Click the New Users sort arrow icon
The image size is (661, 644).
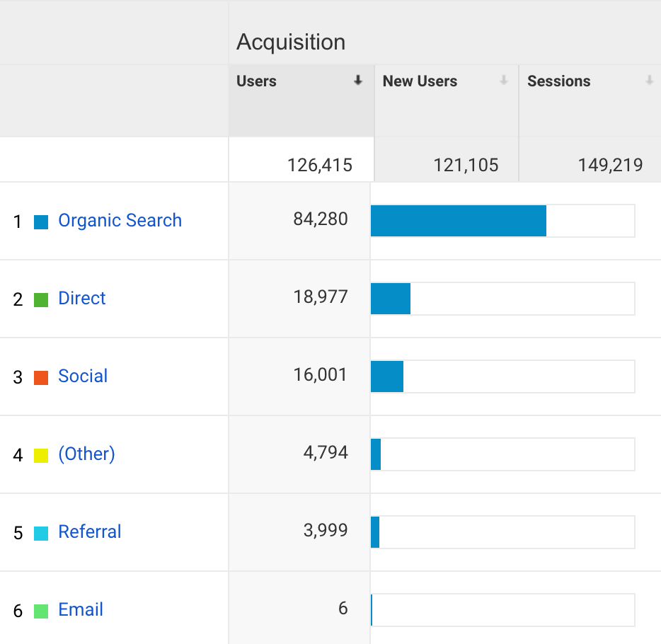(x=502, y=81)
